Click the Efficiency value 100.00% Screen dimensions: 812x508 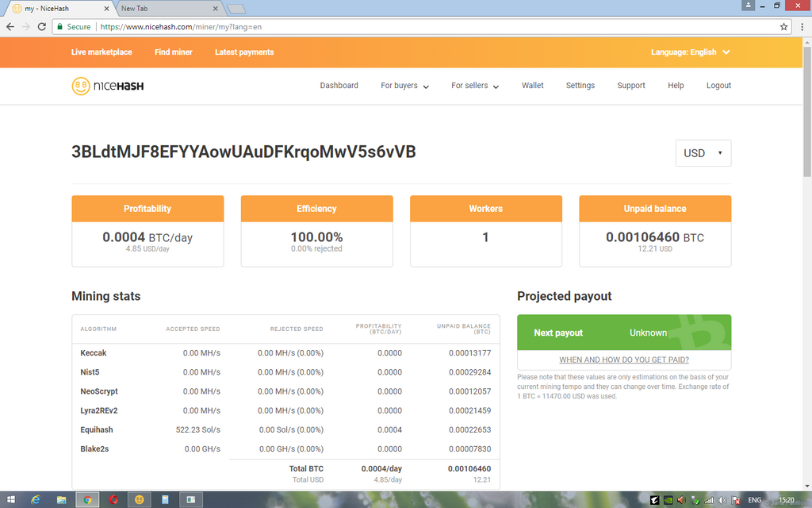click(316, 237)
